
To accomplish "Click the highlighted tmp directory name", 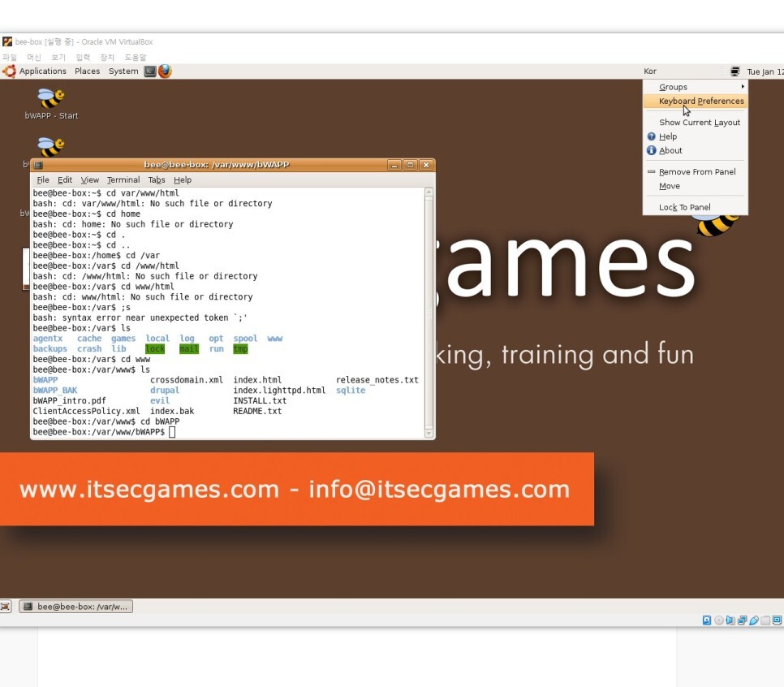I will coord(240,348).
